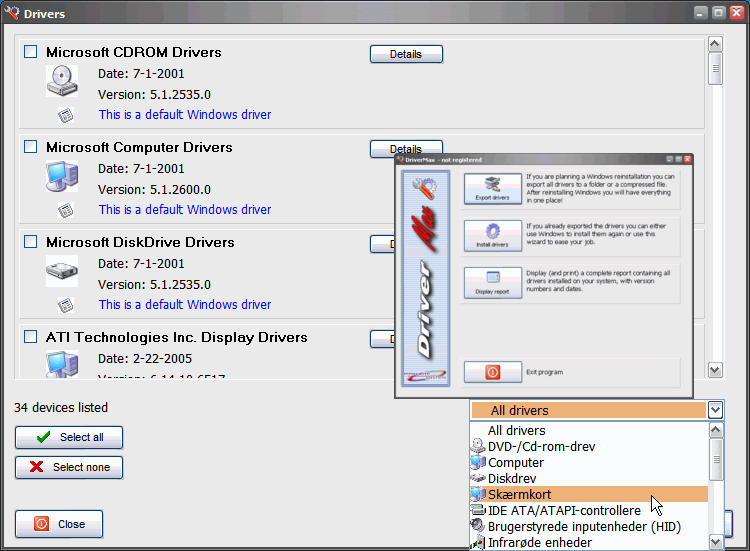
Task: Click the note icon beside DiskDrive default driver text
Action: (66, 305)
